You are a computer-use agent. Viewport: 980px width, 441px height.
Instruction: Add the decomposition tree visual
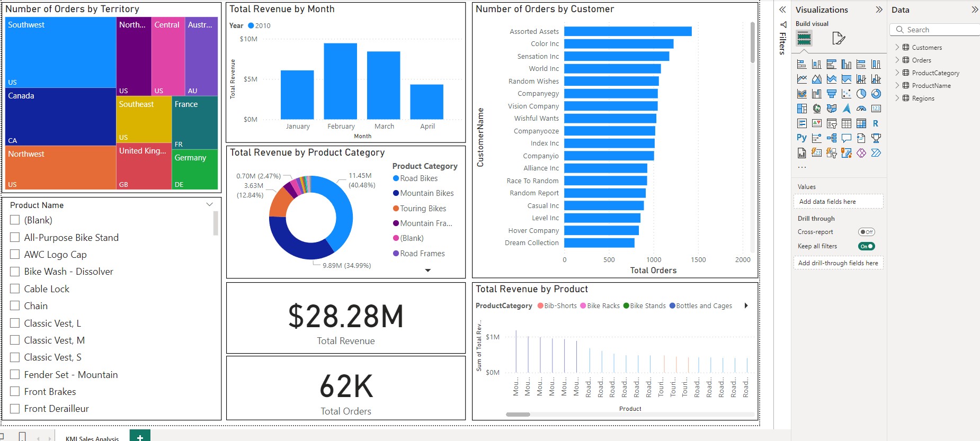832,138
